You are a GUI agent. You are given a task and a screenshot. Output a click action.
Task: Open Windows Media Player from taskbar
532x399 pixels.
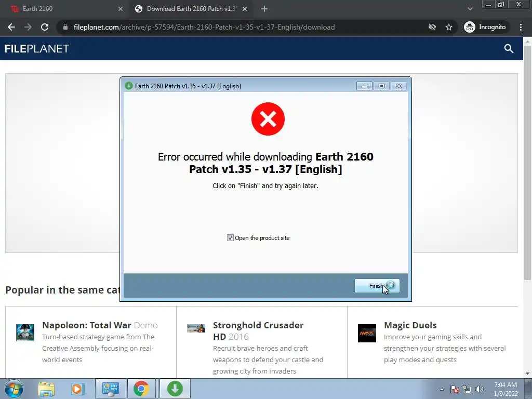tap(78, 389)
